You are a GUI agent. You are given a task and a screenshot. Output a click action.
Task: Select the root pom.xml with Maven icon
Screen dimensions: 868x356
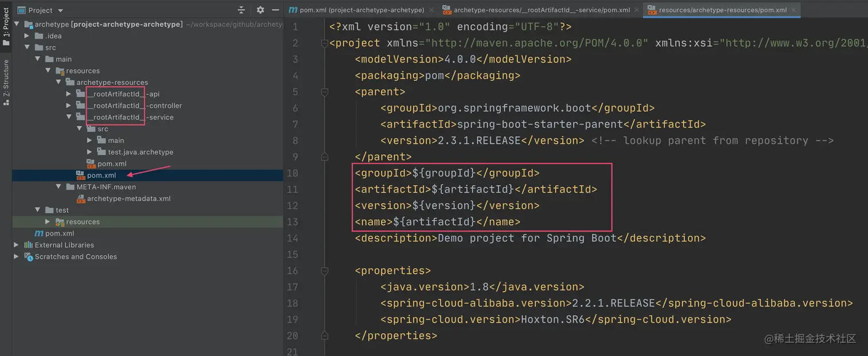pos(60,233)
